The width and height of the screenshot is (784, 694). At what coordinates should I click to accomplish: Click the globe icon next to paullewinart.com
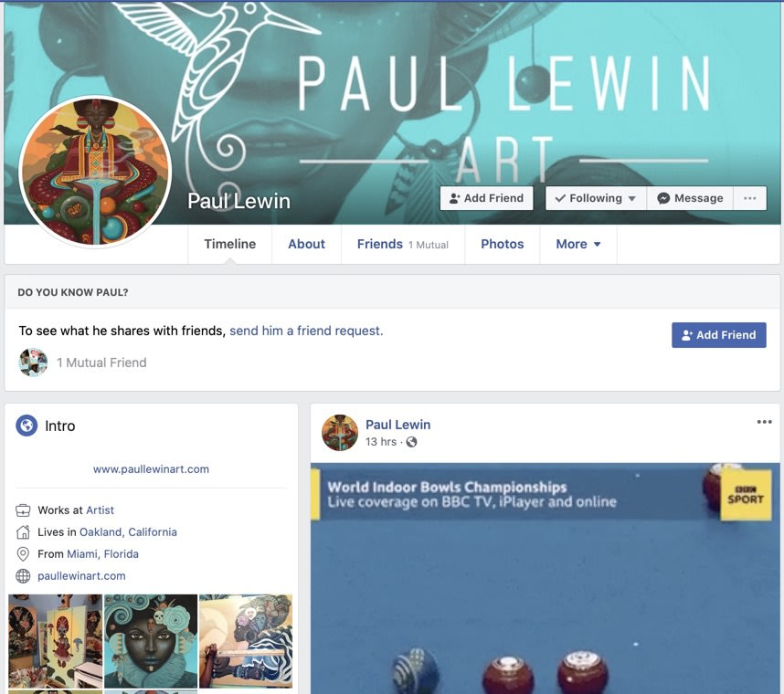(x=23, y=576)
